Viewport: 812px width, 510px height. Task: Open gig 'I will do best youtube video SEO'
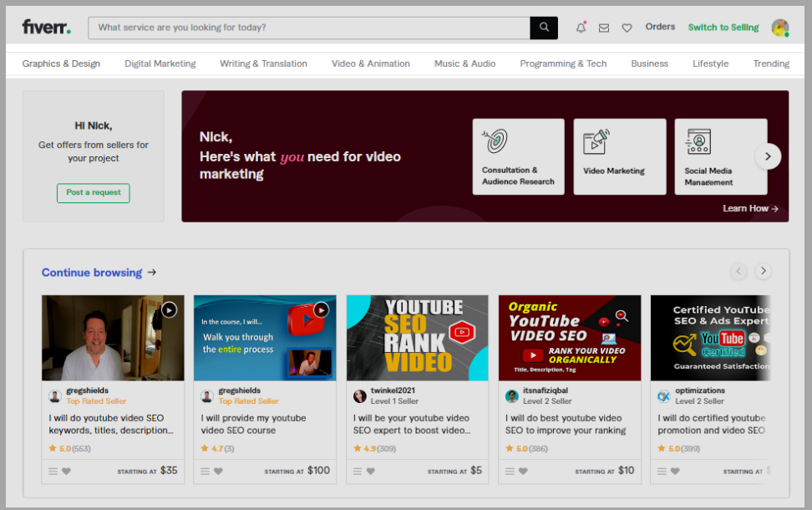click(x=566, y=424)
